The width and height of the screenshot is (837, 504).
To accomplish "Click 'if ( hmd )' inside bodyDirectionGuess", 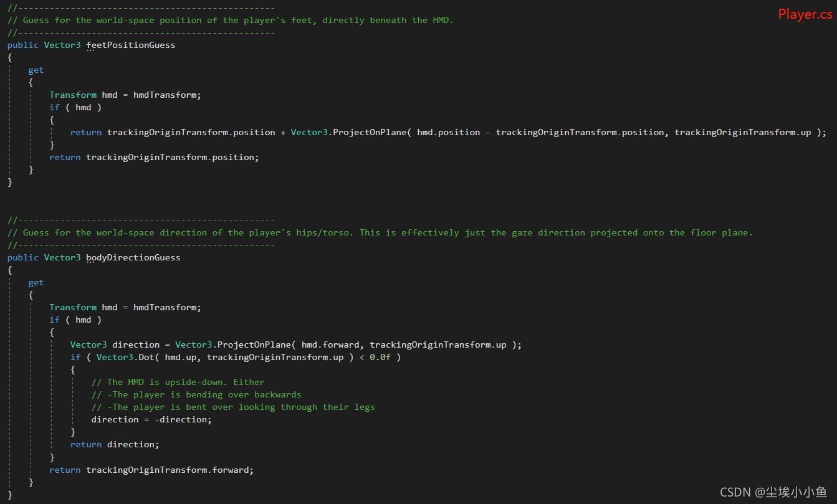I will pyautogui.click(x=75, y=320).
